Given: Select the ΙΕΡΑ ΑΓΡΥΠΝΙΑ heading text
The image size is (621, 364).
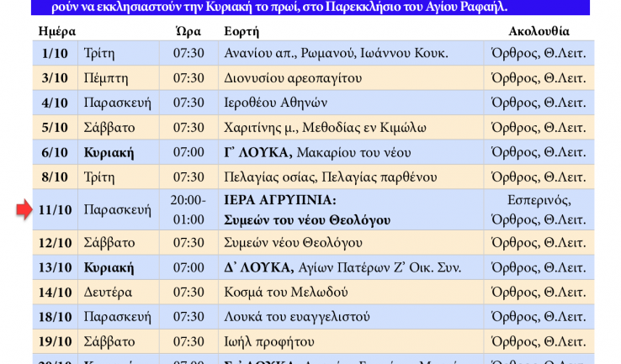Looking at the screenshot, I should coord(280,201).
